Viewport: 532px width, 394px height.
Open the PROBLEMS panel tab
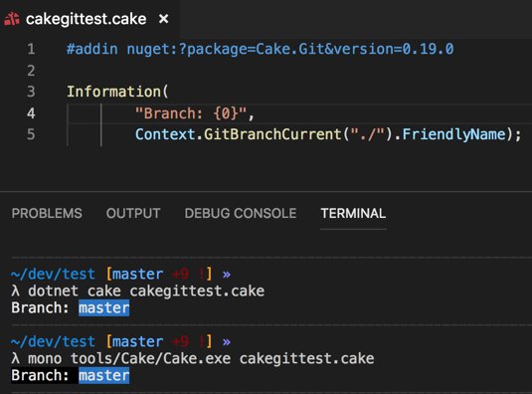[47, 214]
